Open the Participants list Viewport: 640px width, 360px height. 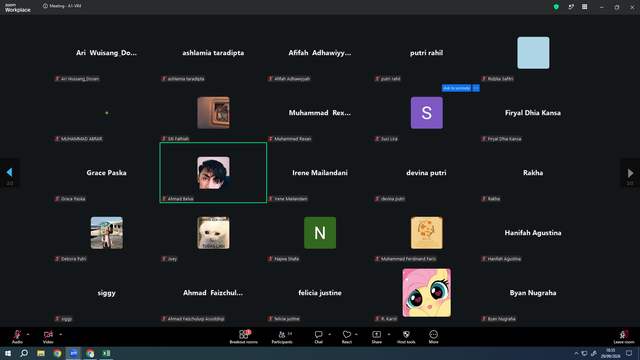[282, 337]
